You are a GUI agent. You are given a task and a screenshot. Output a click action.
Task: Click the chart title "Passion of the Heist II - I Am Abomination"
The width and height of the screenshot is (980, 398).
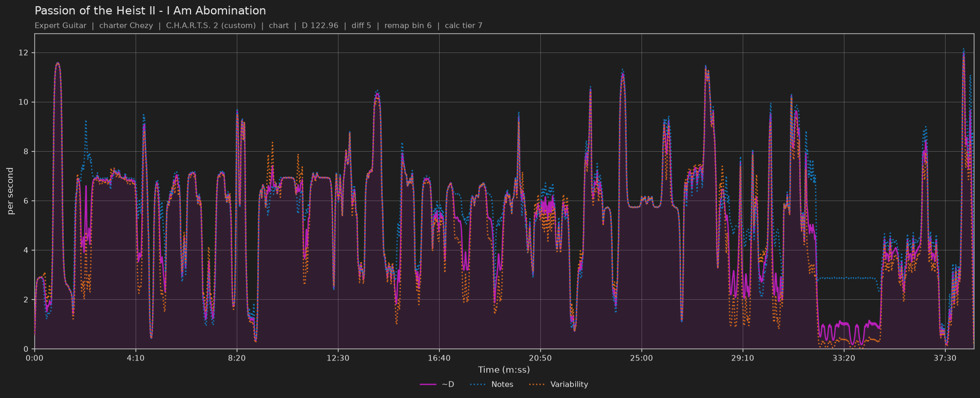point(150,11)
